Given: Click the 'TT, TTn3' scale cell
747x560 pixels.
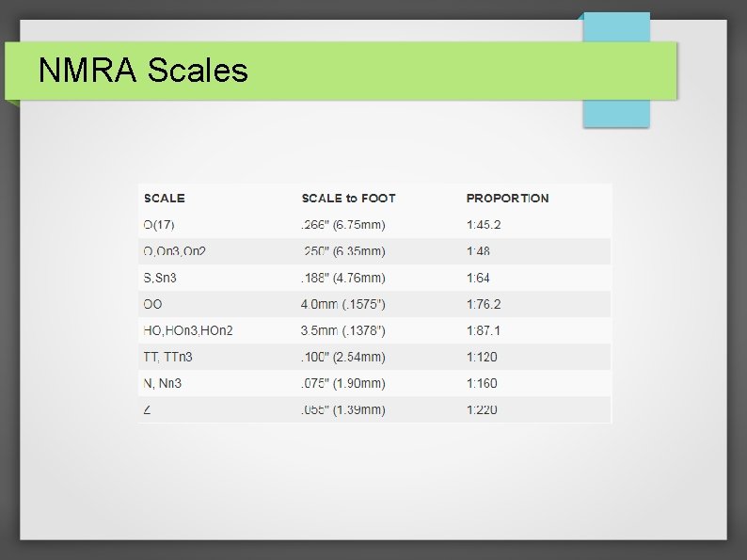Looking at the screenshot, I should click(x=167, y=357).
